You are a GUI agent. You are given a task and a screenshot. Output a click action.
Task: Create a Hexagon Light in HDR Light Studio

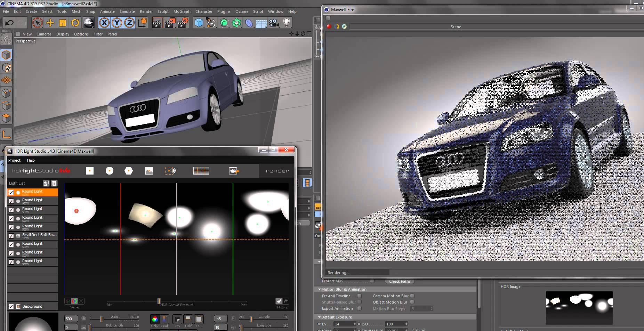pyautogui.click(x=129, y=171)
